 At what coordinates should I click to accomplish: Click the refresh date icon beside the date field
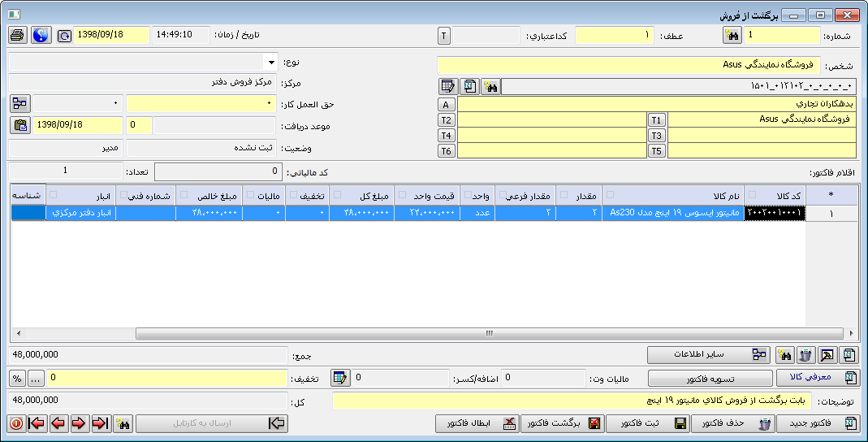(x=64, y=36)
